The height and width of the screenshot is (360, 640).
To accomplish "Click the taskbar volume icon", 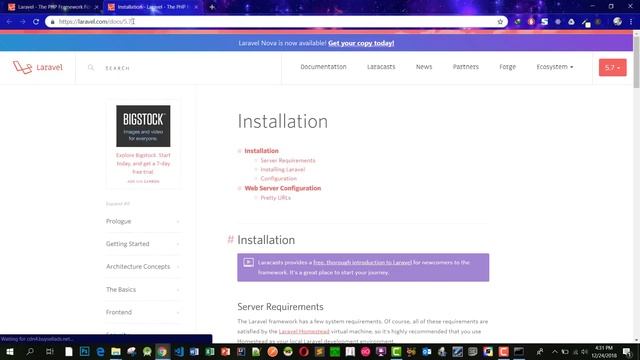I will coord(584,352).
